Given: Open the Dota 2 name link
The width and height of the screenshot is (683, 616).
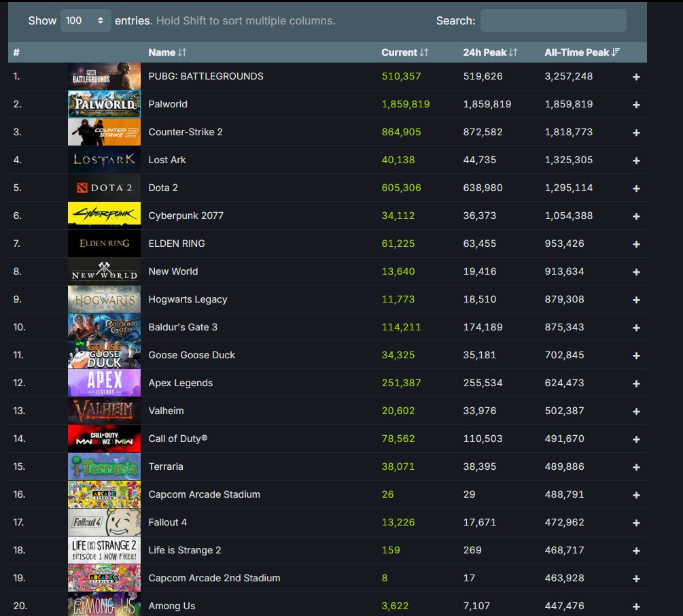Looking at the screenshot, I should [x=163, y=188].
